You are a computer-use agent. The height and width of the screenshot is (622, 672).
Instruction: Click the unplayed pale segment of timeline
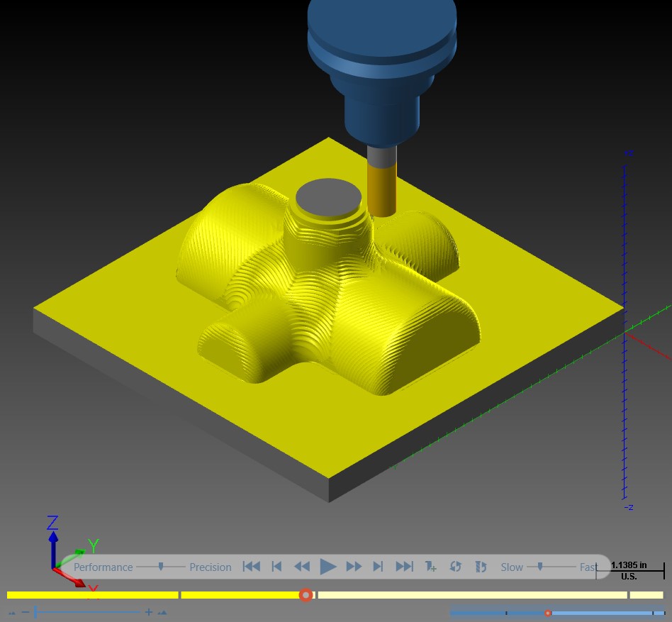pyautogui.click(x=472, y=595)
